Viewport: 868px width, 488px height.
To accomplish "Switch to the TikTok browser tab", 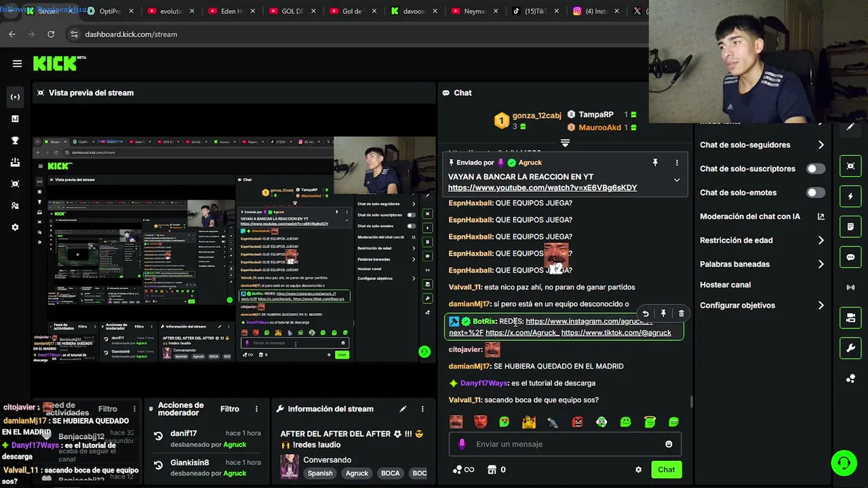I will coord(536,12).
